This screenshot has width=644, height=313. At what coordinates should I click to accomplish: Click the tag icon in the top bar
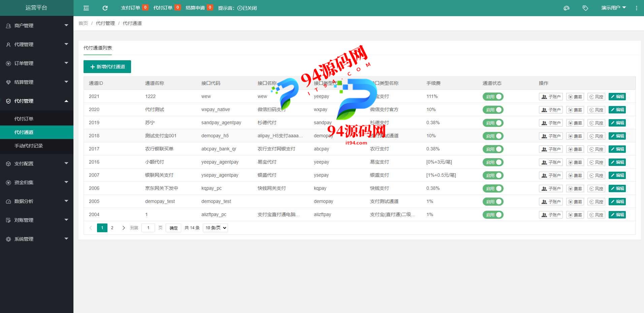pyautogui.click(x=585, y=8)
